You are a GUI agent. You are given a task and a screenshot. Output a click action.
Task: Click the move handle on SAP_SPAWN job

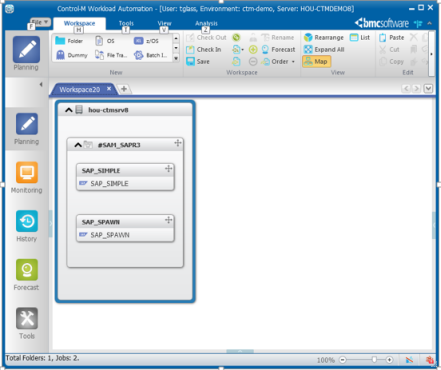[x=169, y=220]
